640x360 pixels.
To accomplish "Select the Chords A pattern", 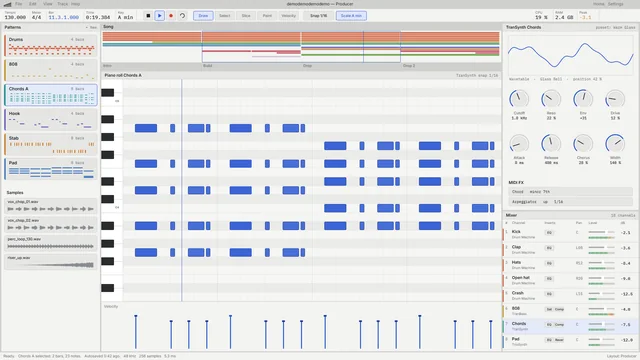I will [x=51, y=95].
